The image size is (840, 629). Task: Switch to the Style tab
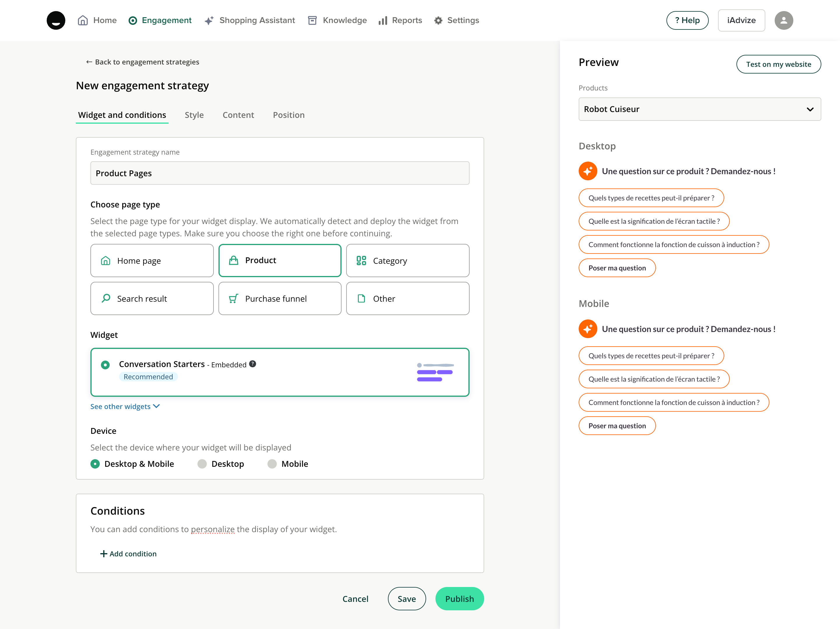[194, 115]
